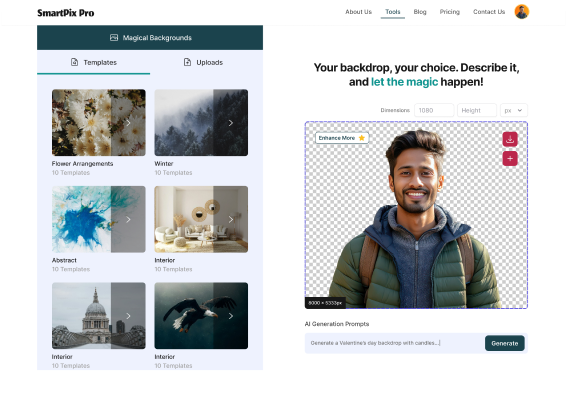Switch to the Templates tab
This screenshot has height=401, width=566.
(x=93, y=62)
